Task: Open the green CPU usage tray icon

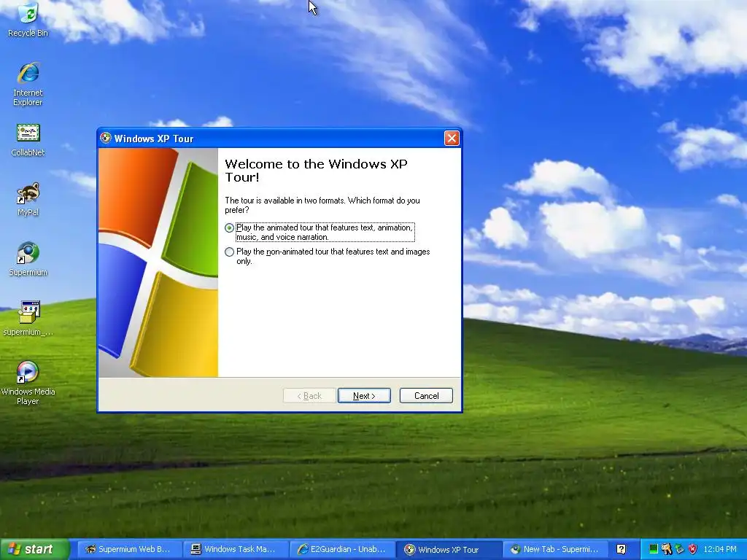Action: click(654, 550)
